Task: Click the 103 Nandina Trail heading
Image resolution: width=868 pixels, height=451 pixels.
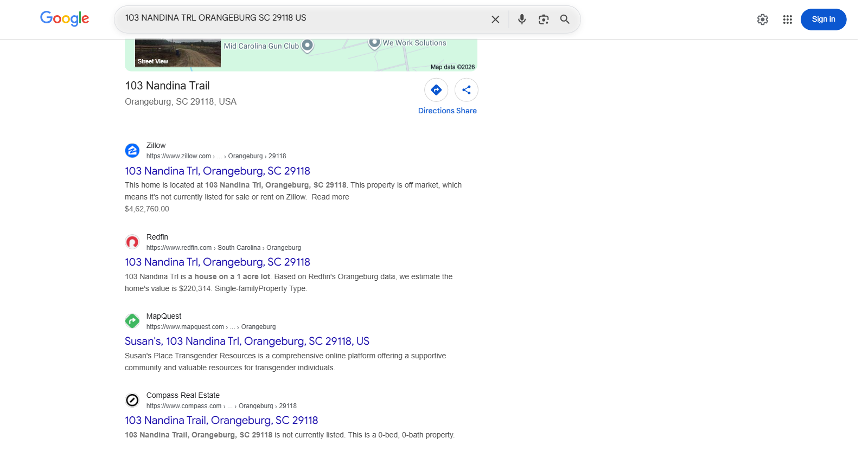Action: pos(167,86)
